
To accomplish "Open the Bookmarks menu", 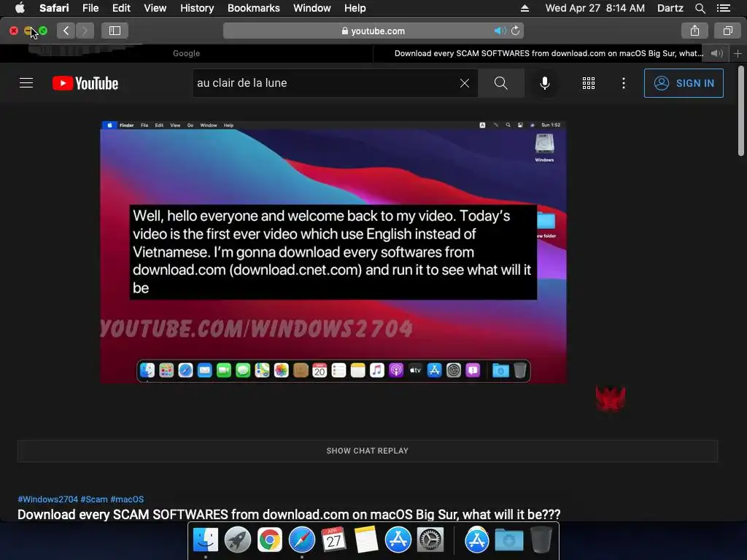I will 253,8.
